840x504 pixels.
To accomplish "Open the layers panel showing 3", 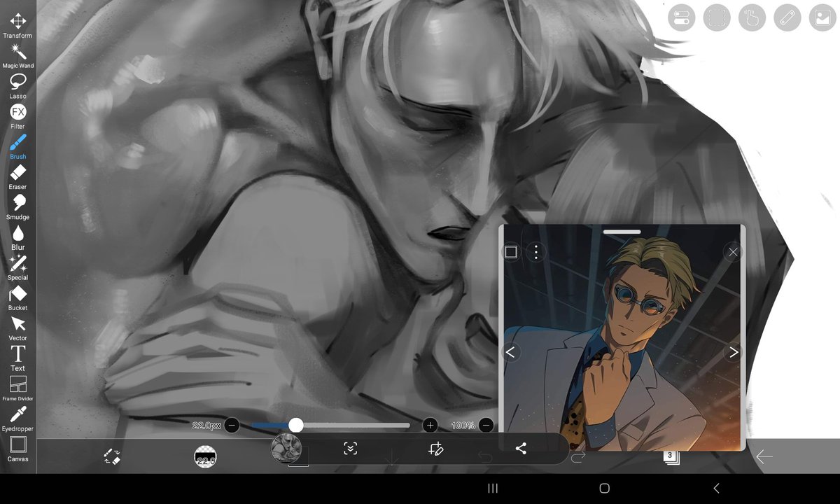I will (671, 457).
